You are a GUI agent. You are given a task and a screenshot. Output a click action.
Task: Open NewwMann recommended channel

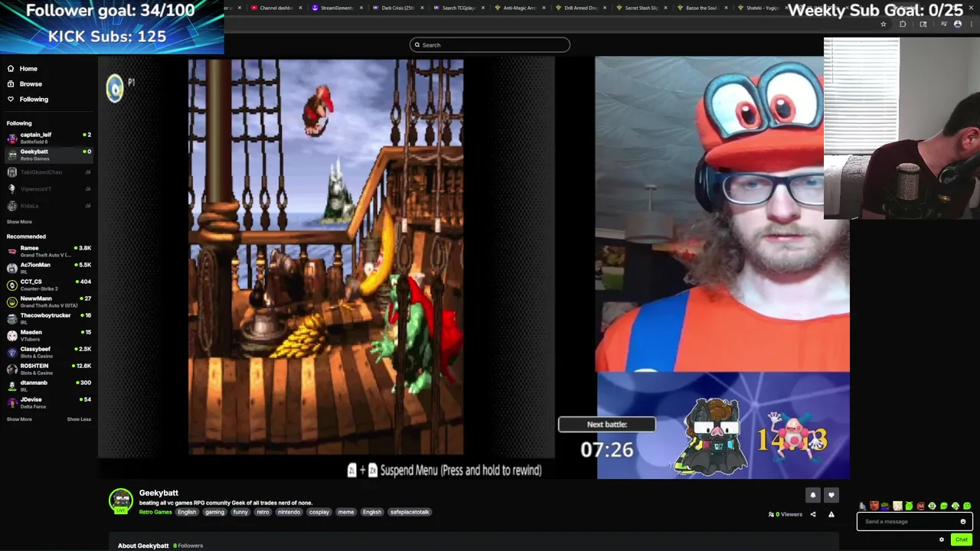49,302
